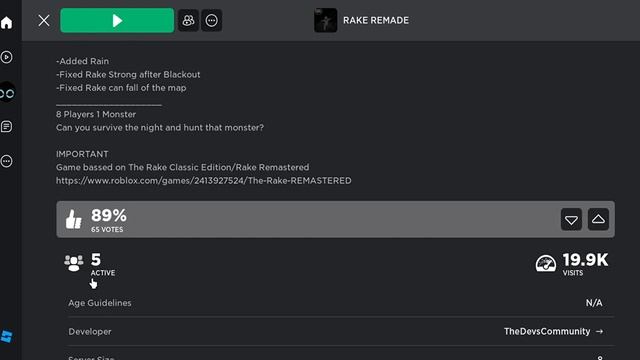Select 'Can you survive the night' line
The height and width of the screenshot is (360, 640).
tap(160, 128)
